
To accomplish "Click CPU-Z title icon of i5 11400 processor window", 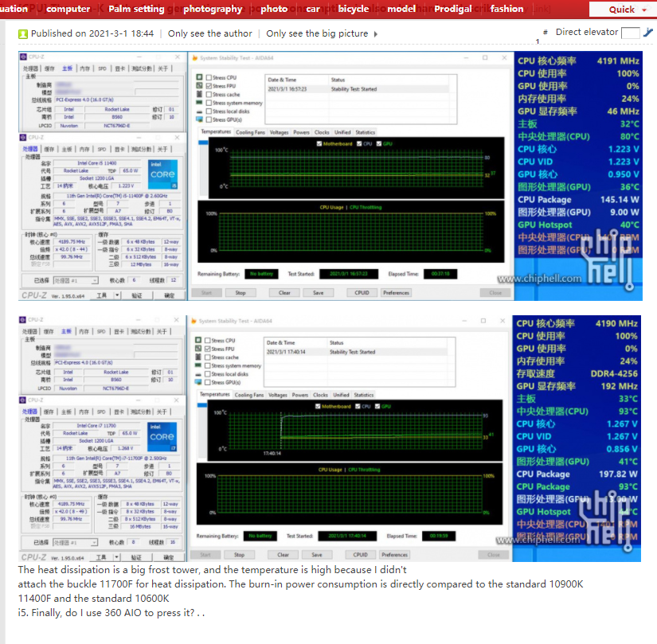I will (23, 138).
